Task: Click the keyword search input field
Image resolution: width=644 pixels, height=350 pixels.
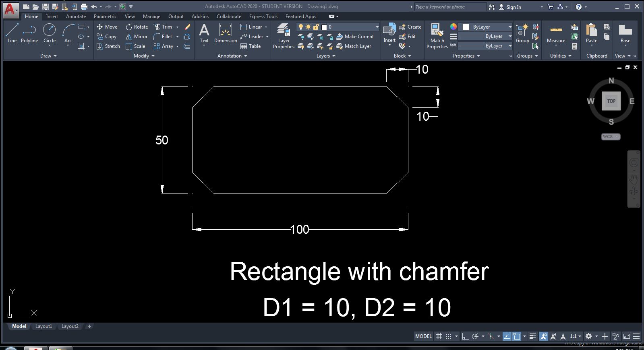Action: [450, 7]
